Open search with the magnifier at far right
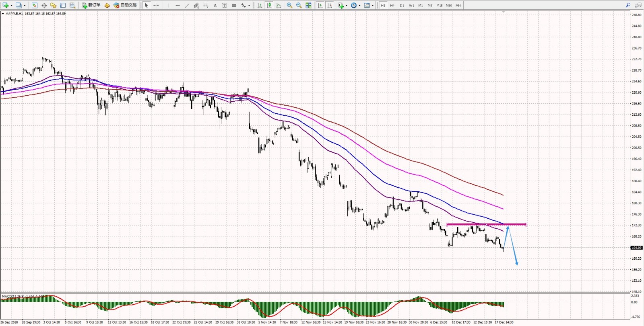Image resolution: width=644 pixels, height=326 pixels. click(x=628, y=5)
